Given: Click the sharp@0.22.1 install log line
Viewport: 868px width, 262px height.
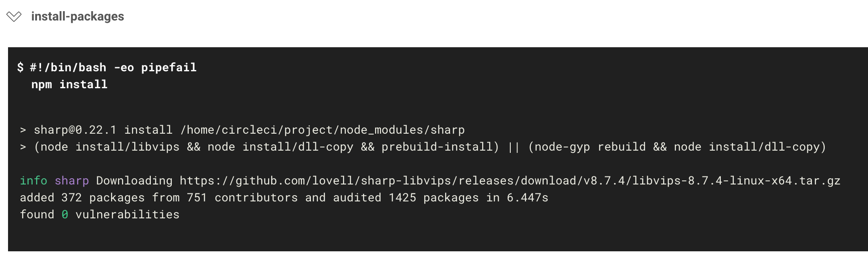Looking at the screenshot, I should 241,130.
